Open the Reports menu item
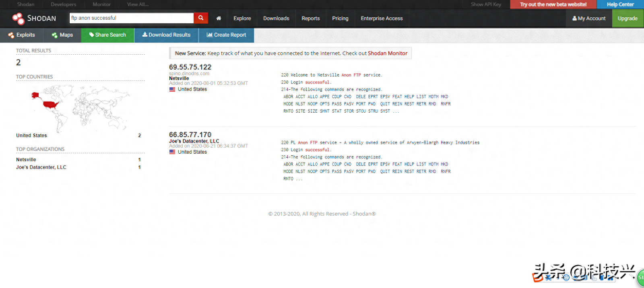 (311, 19)
